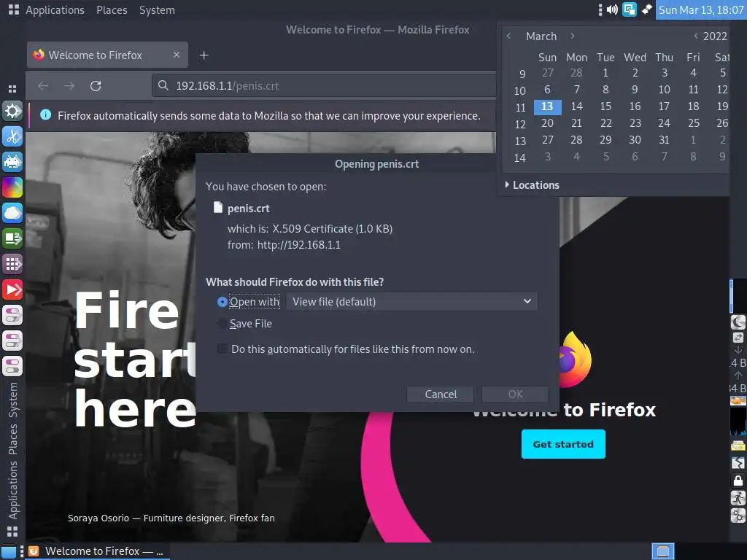The height and width of the screenshot is (560, 747).
Task: Open the space invader games launcher
Action: pos(12,162)
